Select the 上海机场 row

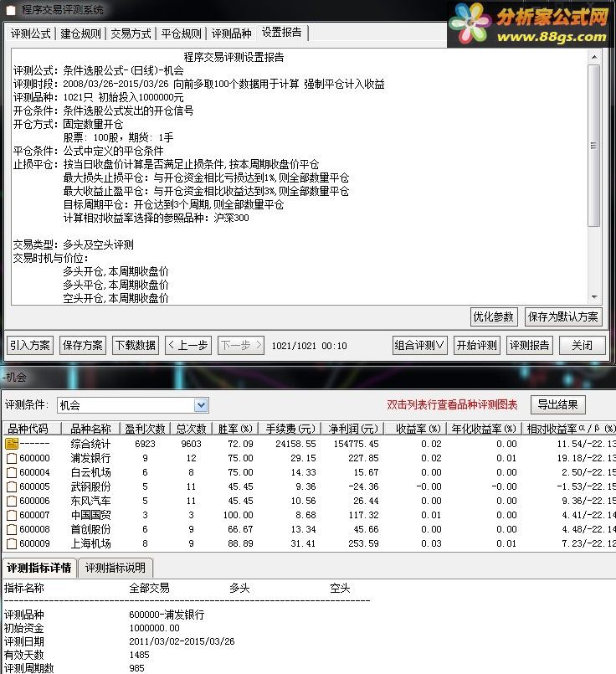[310, 543]
